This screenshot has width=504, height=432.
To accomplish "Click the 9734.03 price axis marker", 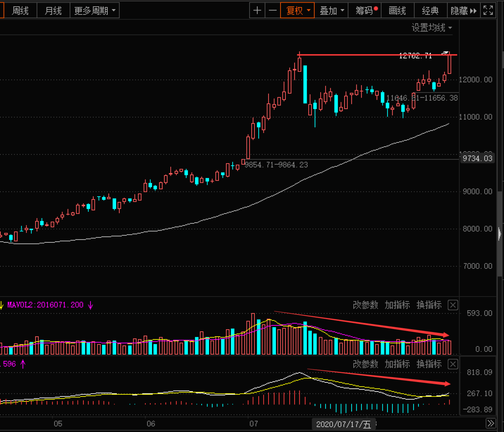I will click(477, 158).
